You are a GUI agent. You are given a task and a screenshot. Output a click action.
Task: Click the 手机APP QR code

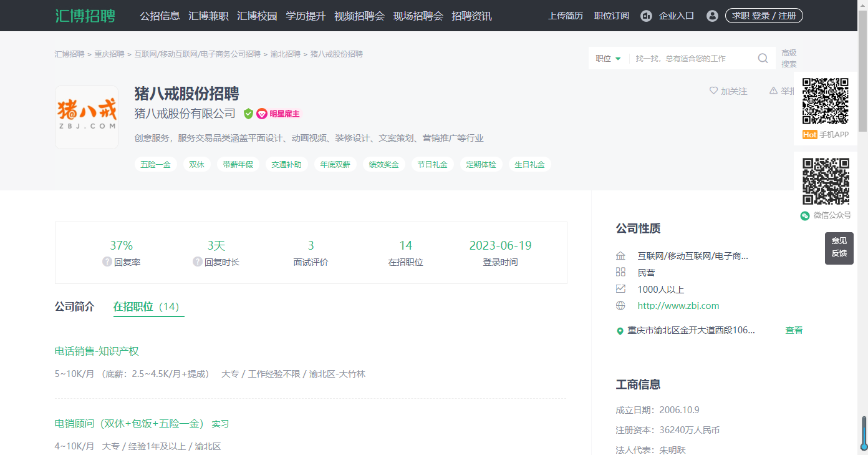pyautogui.click(x=825, y=101)
